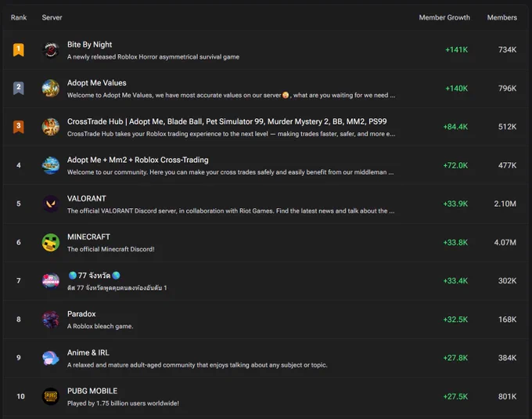Click the +33.9K growth value
This screenshot has width=532, height=419.
tap(455, 204)
